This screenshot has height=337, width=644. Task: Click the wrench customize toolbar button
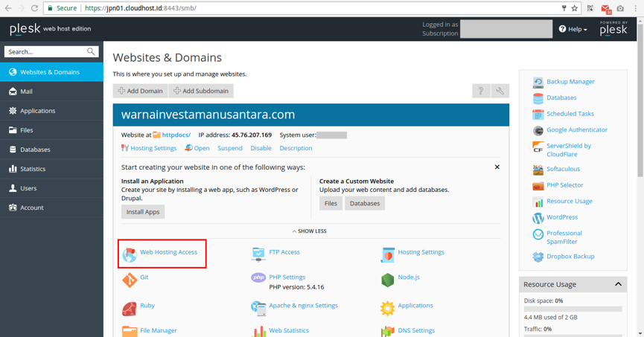(x=500, y=91)
